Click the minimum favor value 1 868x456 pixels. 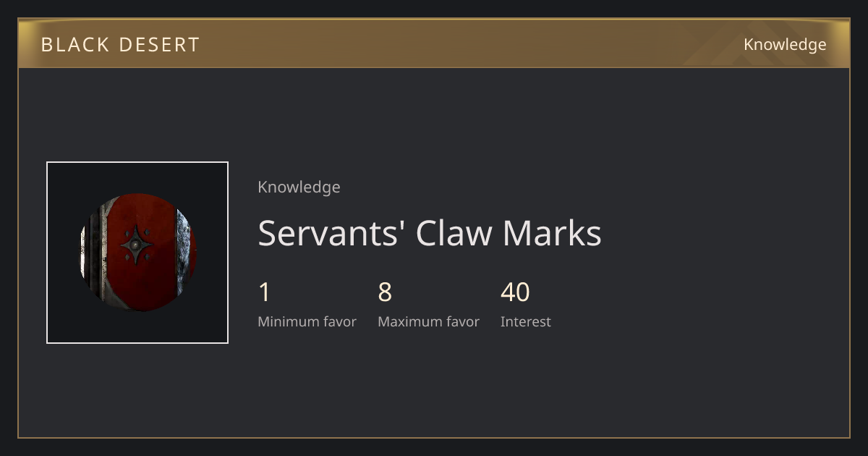coord(264,292)
